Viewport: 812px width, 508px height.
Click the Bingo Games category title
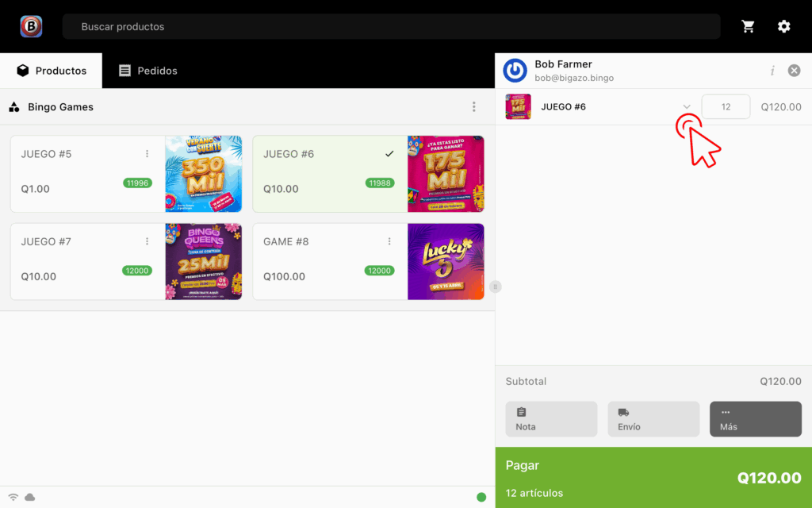tap(60, 107)
